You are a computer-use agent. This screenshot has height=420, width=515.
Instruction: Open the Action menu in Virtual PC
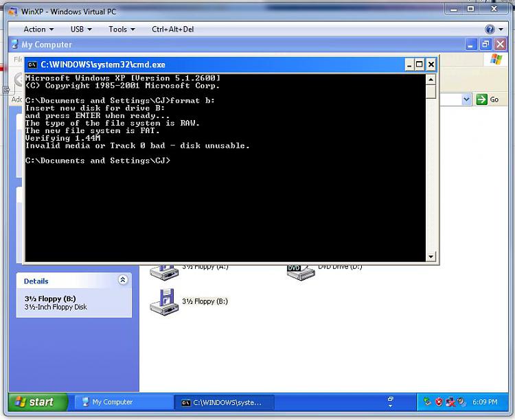point(38,30)
